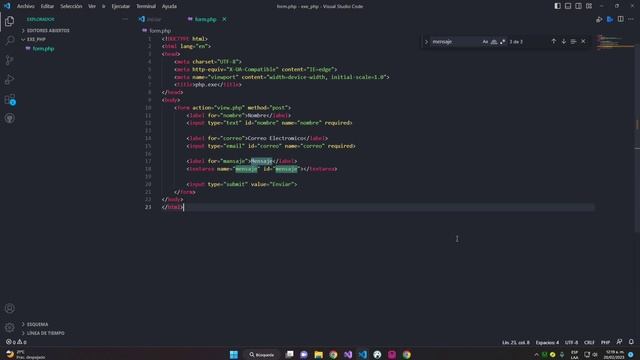
Task: Toggle bottom panel visibility
Action: (x=568, y=6)
